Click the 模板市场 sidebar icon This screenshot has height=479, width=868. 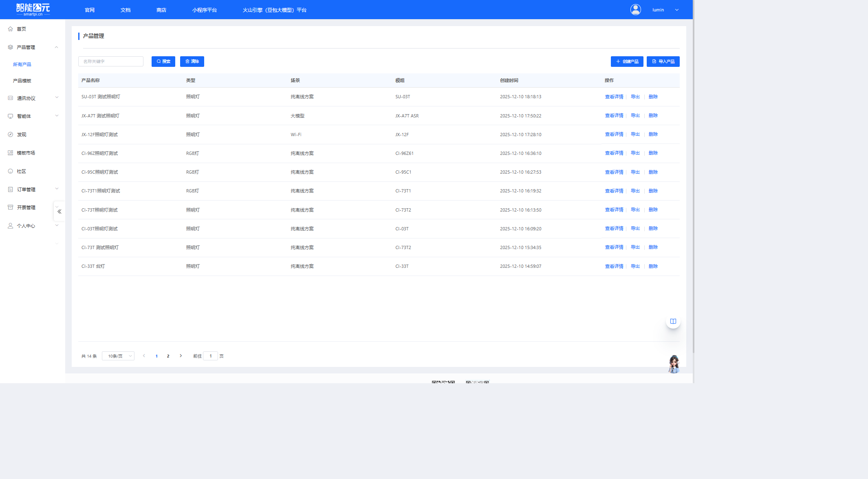[11, 153]
